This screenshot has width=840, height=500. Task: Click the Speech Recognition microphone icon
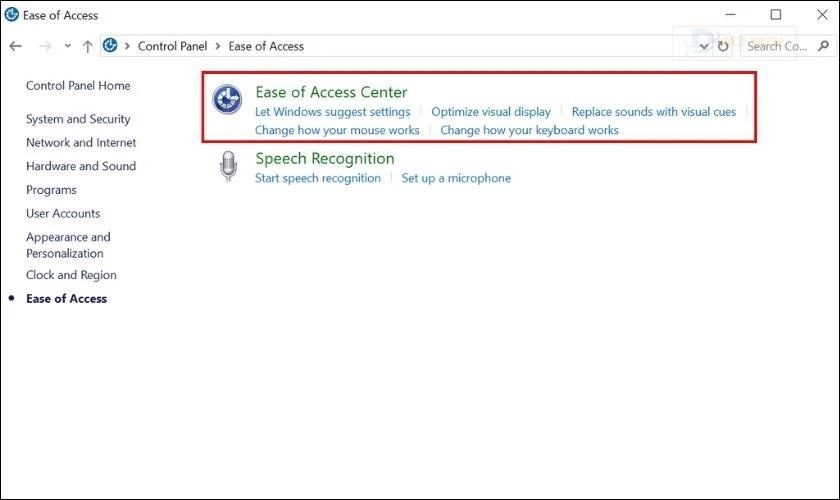229,167
